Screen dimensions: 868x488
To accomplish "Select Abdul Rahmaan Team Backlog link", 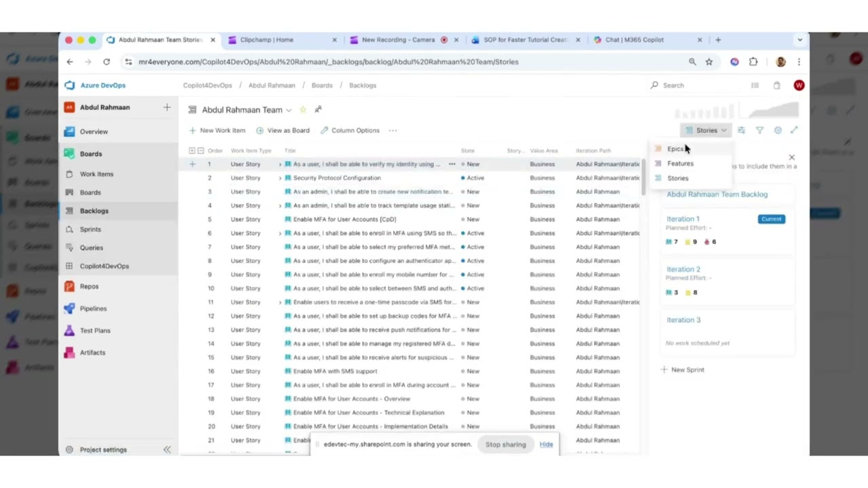I will point(717,195).
